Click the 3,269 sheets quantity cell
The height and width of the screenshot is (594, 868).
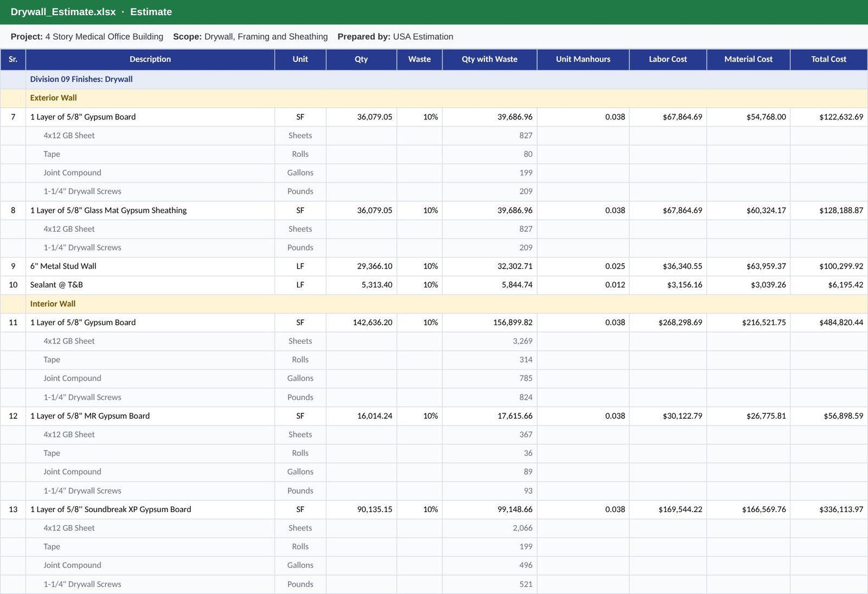(x=489, y=341)
